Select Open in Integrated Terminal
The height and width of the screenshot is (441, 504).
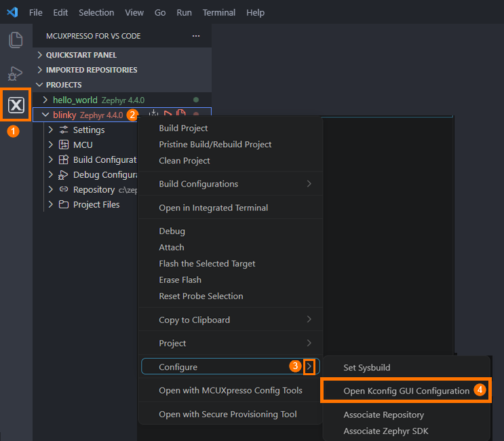230,208
